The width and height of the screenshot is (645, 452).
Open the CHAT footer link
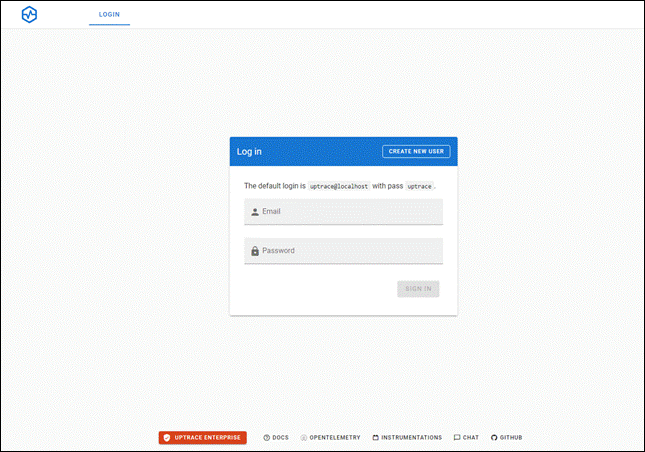pos(466,438)
